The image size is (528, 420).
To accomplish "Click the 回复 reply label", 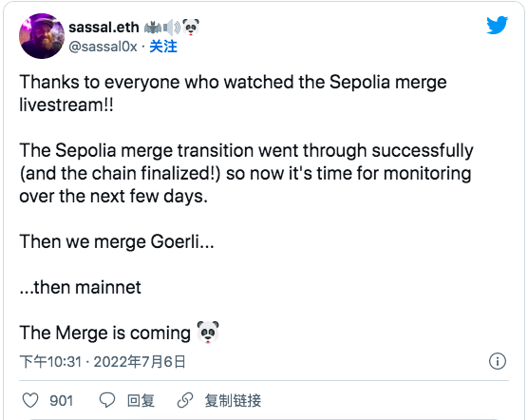I will point(141,400).
